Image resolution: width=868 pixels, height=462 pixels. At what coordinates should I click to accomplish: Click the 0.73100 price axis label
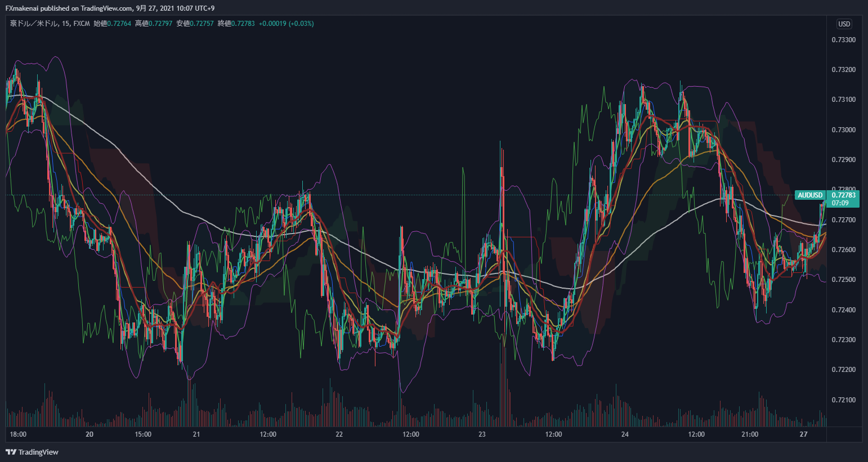(x=843, y=100)
